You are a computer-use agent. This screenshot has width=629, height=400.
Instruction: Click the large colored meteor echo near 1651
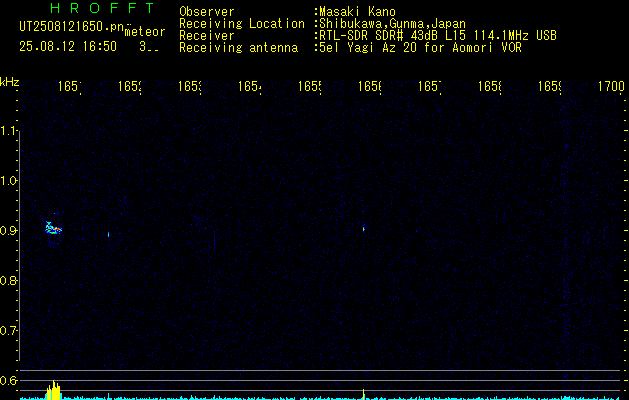[53, 228]
